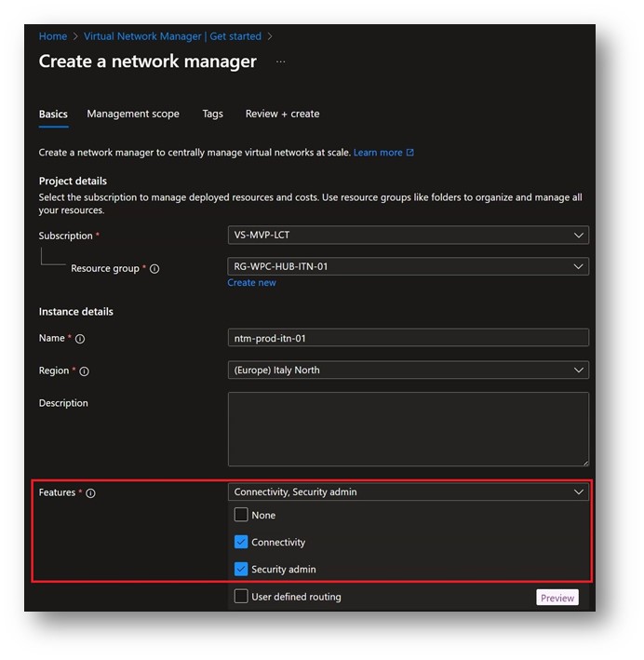The image size is (644, 660).
Task: Click the 'Subscription' field label
Action: 66,236
